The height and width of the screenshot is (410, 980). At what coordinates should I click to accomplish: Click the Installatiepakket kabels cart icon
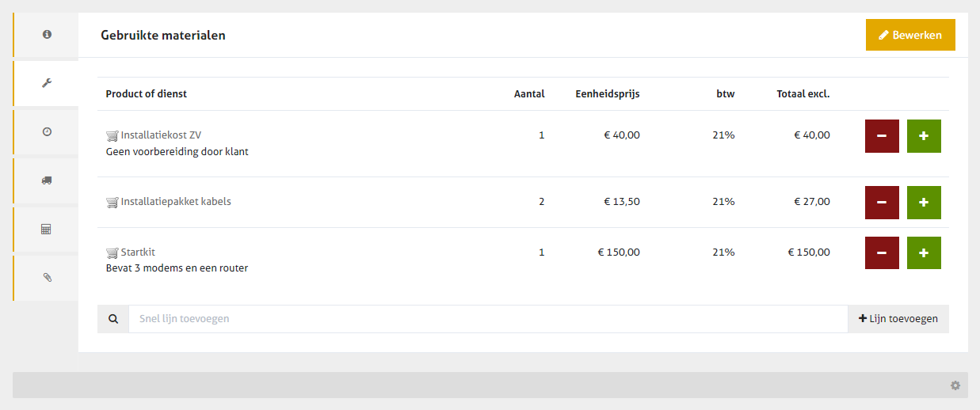tap(112, 202)
